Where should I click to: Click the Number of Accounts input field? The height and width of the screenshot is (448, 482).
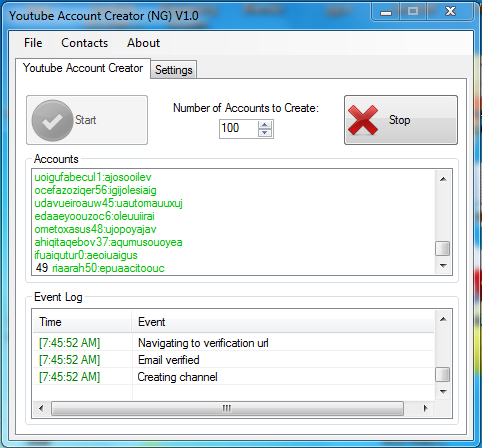239,129
